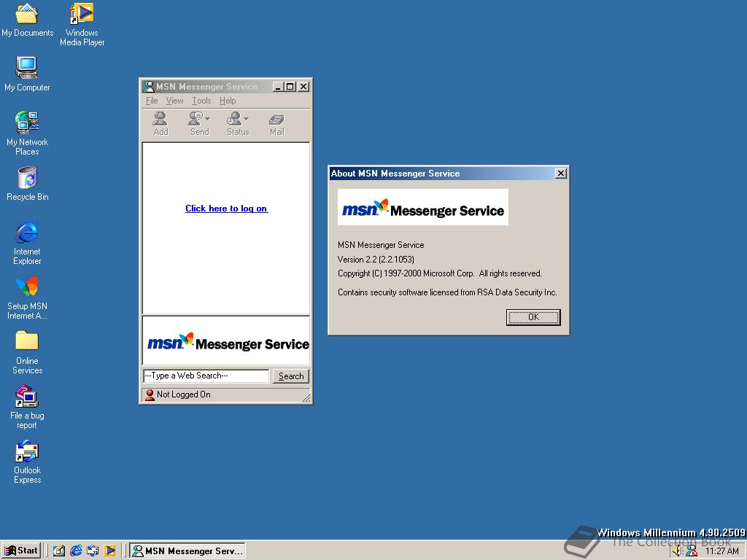Click the MSN Messenger Serv... taskbar button
747x560 pixels.
pyautogui.click(x=187, y=551)
